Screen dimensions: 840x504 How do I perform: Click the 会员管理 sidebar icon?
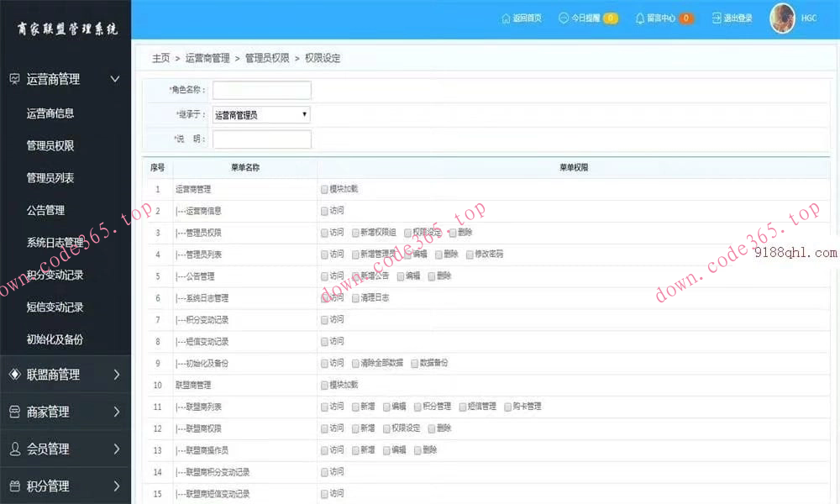point(13,449)
